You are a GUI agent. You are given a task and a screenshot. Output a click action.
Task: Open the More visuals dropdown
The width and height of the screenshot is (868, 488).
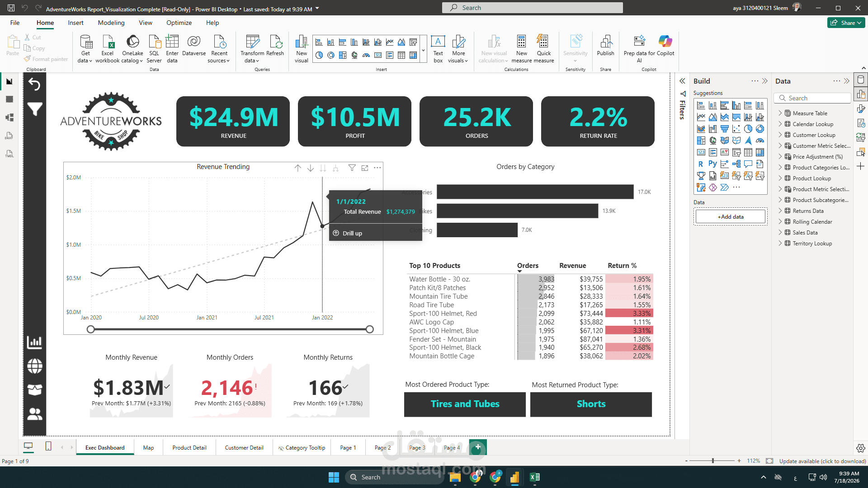click(458, 49)
